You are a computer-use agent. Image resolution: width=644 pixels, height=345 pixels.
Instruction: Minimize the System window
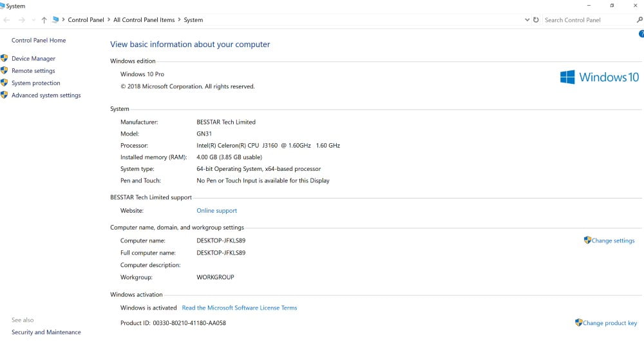[589, 6]
